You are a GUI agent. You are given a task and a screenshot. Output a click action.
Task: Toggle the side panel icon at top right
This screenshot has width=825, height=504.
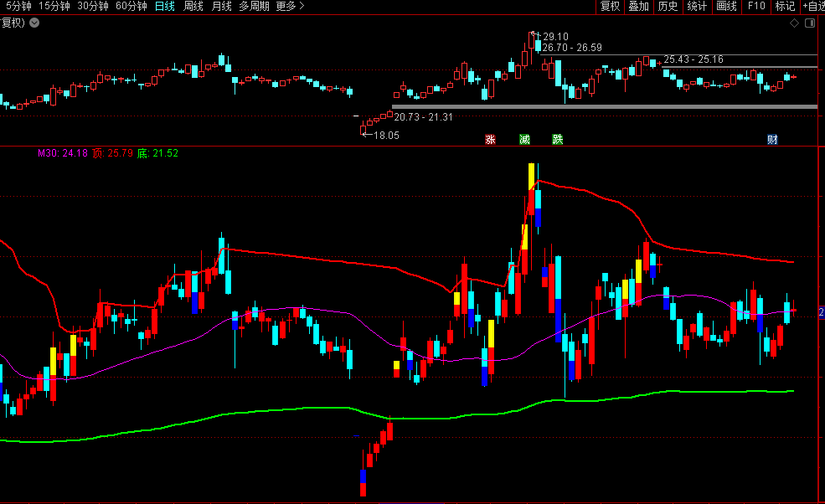810,23
